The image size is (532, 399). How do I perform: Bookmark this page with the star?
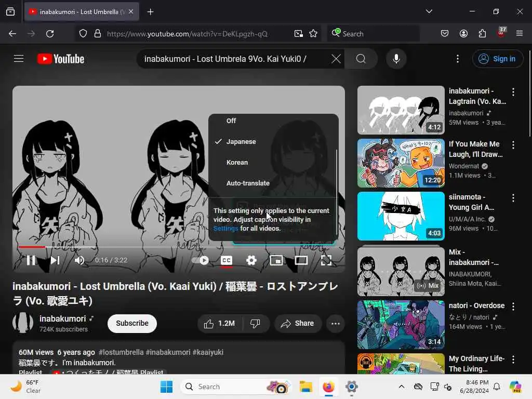pyautogui.click(x=313, y=34)
